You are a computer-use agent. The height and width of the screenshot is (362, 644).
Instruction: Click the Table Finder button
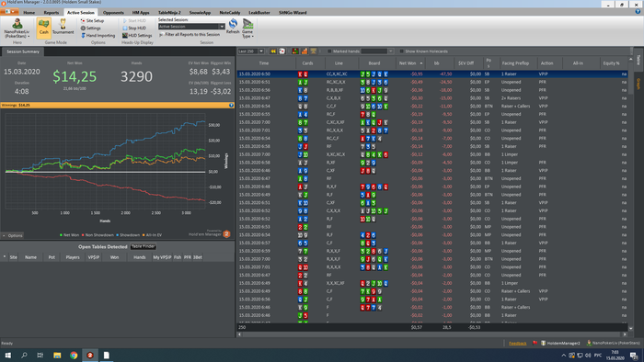(143, 246)
